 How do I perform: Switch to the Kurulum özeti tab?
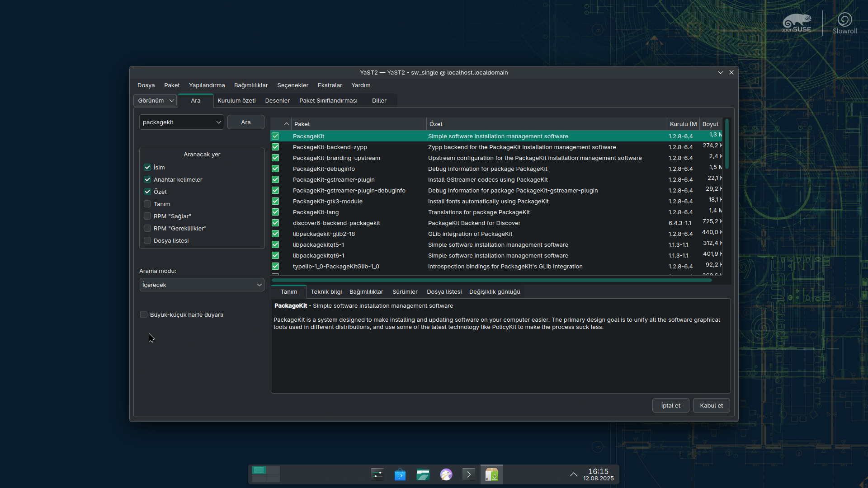236,100
